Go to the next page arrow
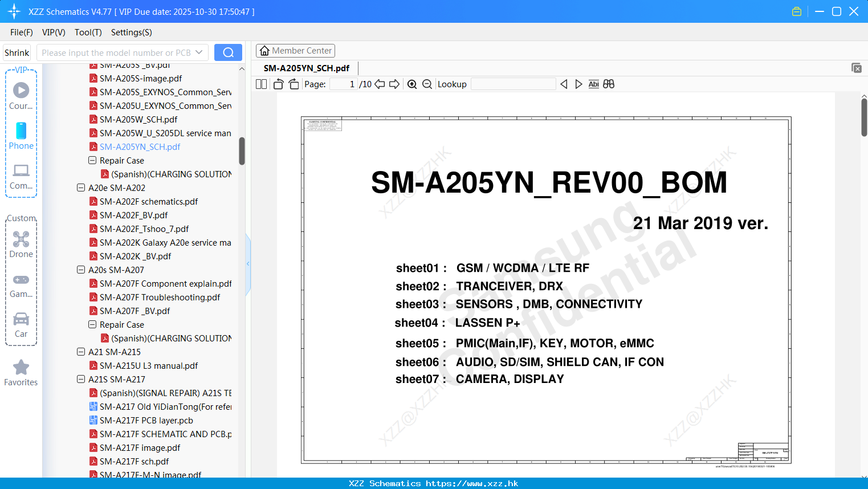Viewport: 868px width, 489px height. [x=394, y=84]
